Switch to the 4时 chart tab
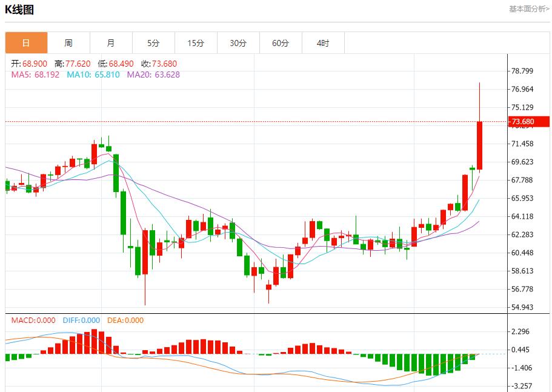 (x=323, y=43)
